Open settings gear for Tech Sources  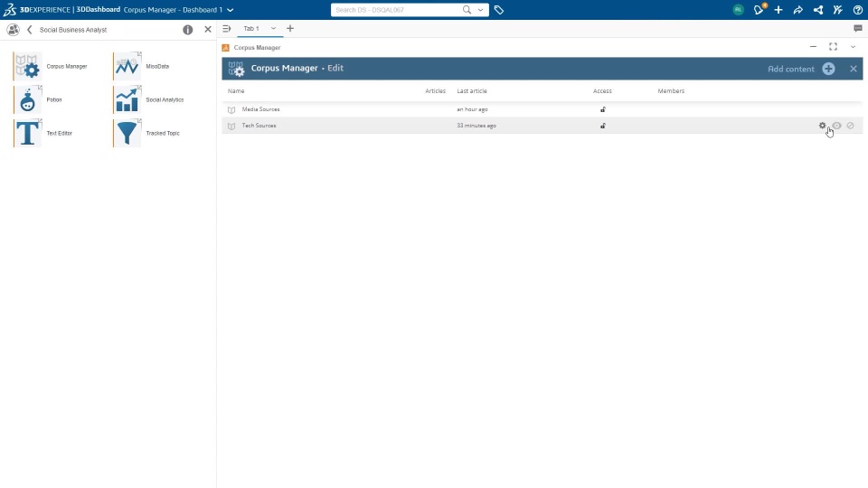click(822, 126)
